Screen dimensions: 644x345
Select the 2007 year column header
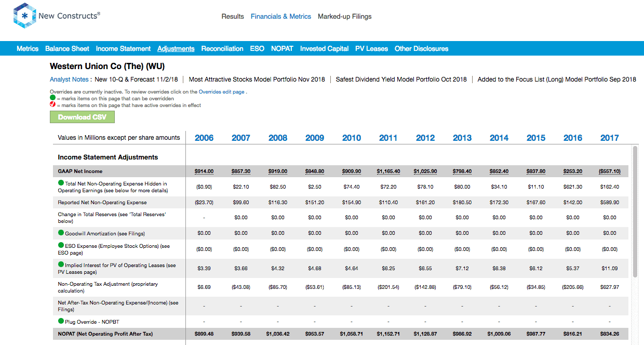(x=241, y=138)
